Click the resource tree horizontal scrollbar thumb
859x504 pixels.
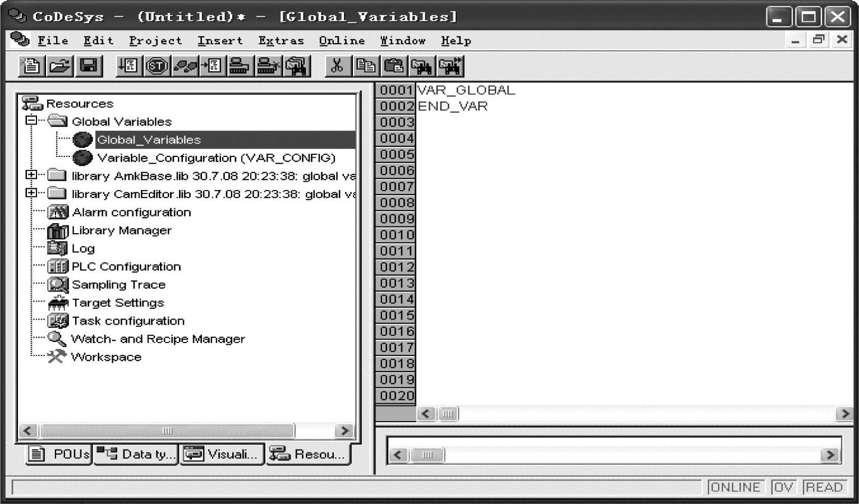tap(167, 431)
